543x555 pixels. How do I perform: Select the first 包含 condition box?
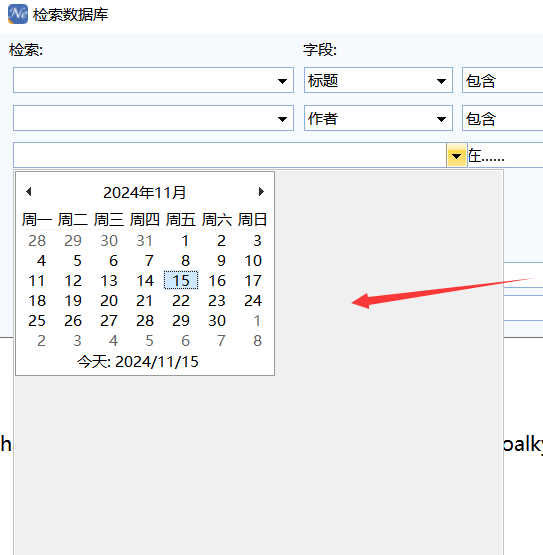tap(502, 80)
